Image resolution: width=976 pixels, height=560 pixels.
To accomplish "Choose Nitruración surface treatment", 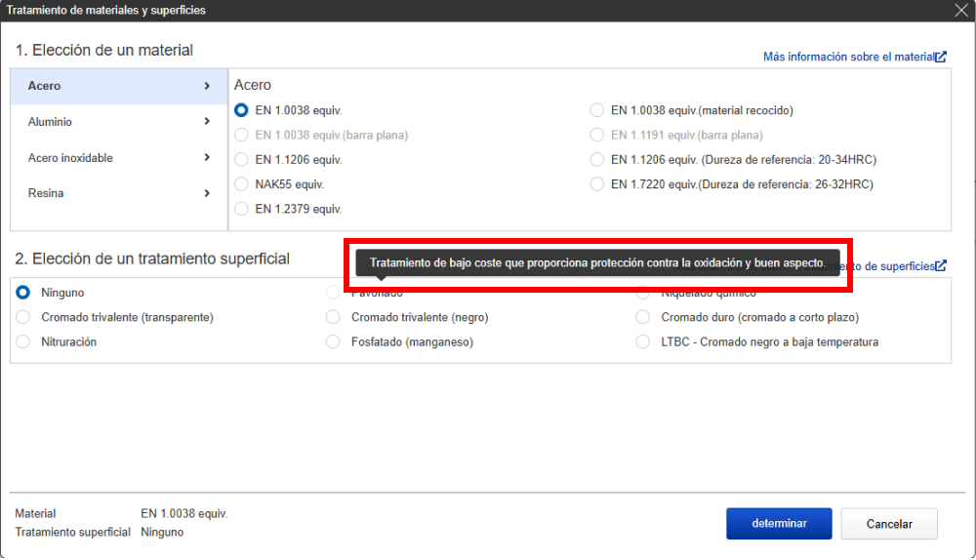I will pyautogui.click(x=23, y=341).
